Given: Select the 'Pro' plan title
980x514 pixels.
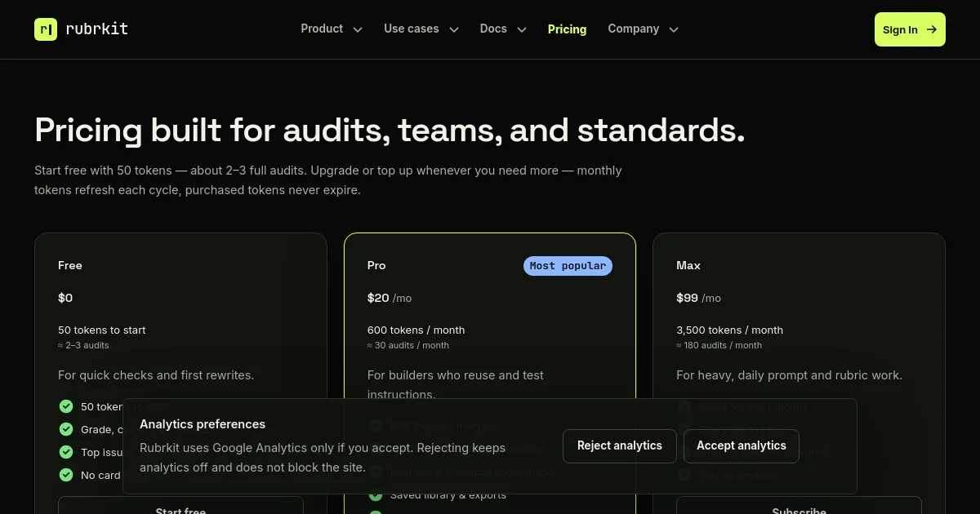Looking at the screenshot, I should point(376,265).
